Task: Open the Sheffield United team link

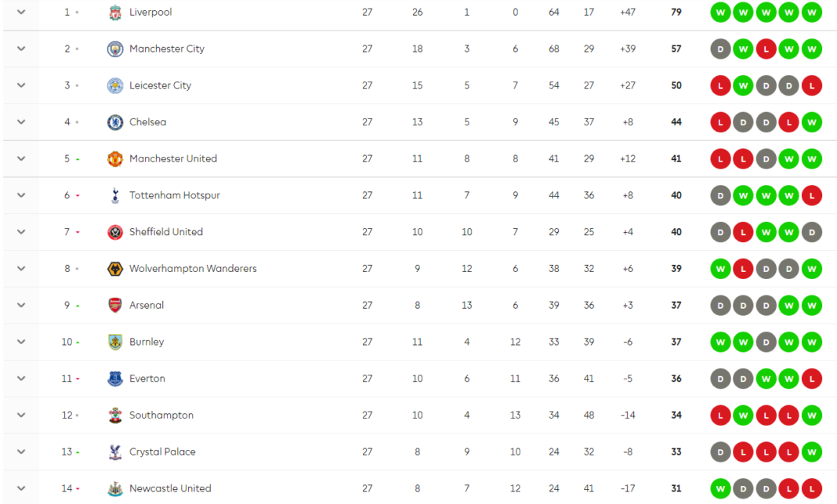Action: (x=165, y=232)
